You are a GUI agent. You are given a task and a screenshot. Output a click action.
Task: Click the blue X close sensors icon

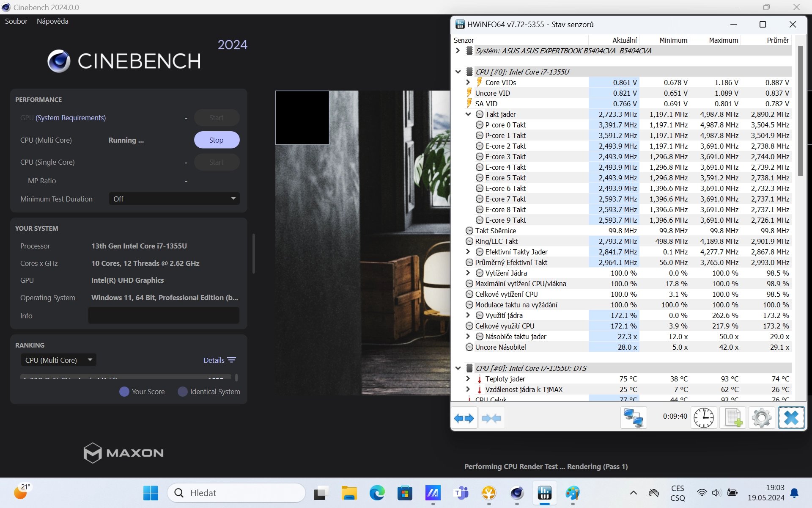tap(791, 418)
